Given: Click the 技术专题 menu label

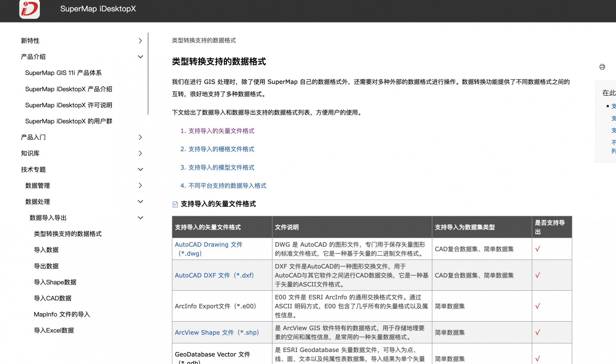Looking at the screenshot, I should click(33, 169).
